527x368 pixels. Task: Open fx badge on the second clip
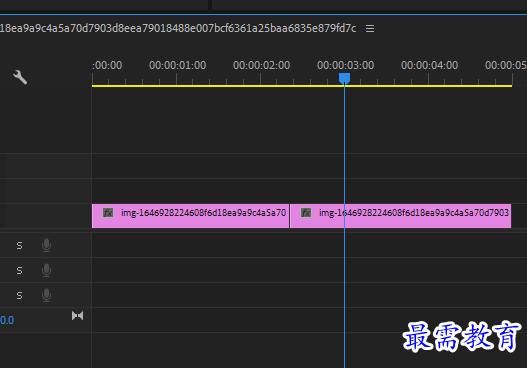306,213
